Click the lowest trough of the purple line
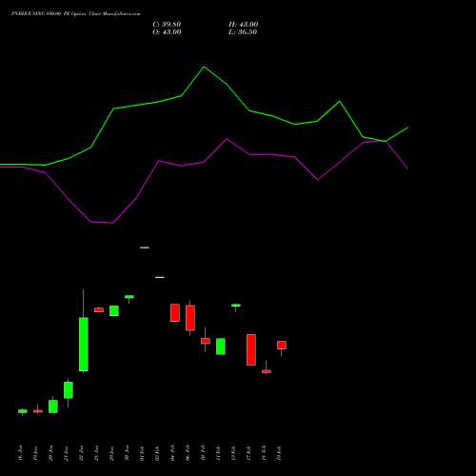Viewport: 476px width, 476px height. 113,223
